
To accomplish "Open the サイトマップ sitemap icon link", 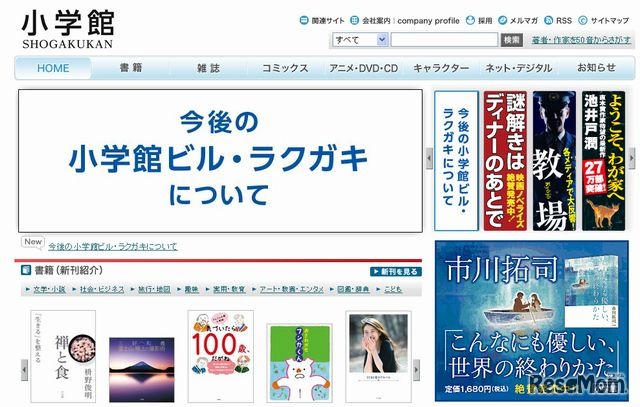I will 583,20.
